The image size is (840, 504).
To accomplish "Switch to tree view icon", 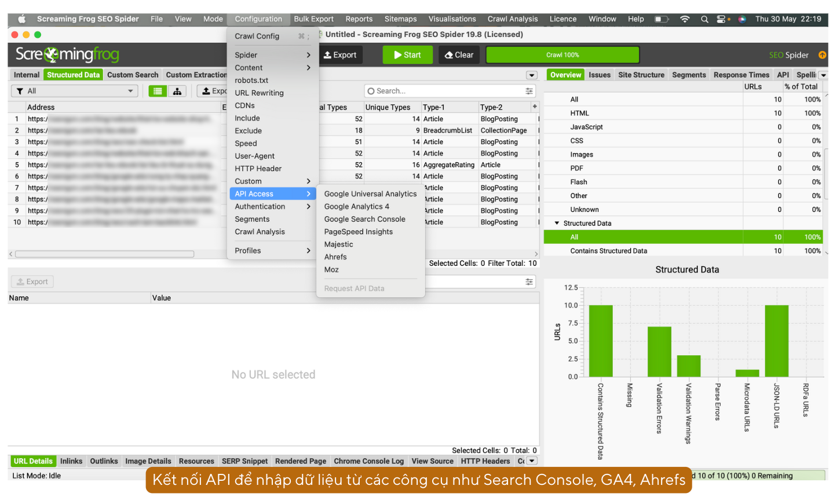I will (x=177, y=91).
